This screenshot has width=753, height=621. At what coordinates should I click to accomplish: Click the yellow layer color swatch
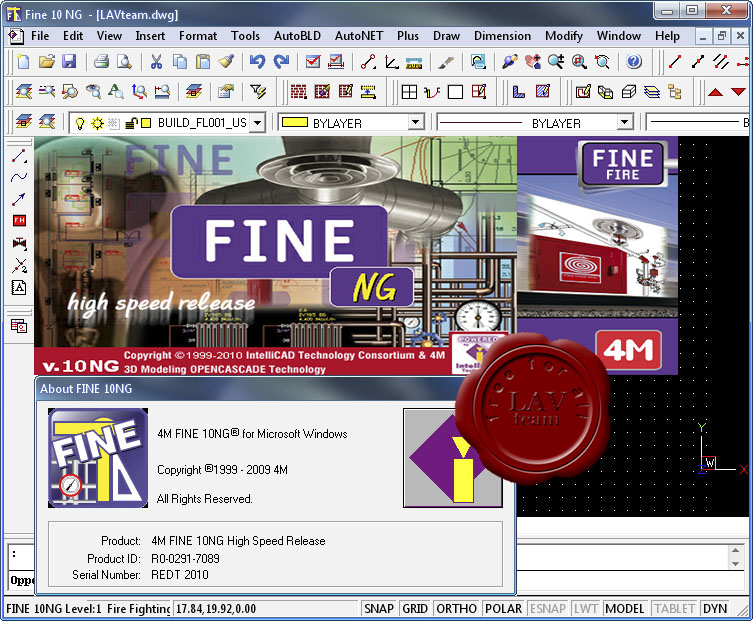pyautogui.click(x=146, y=123)
